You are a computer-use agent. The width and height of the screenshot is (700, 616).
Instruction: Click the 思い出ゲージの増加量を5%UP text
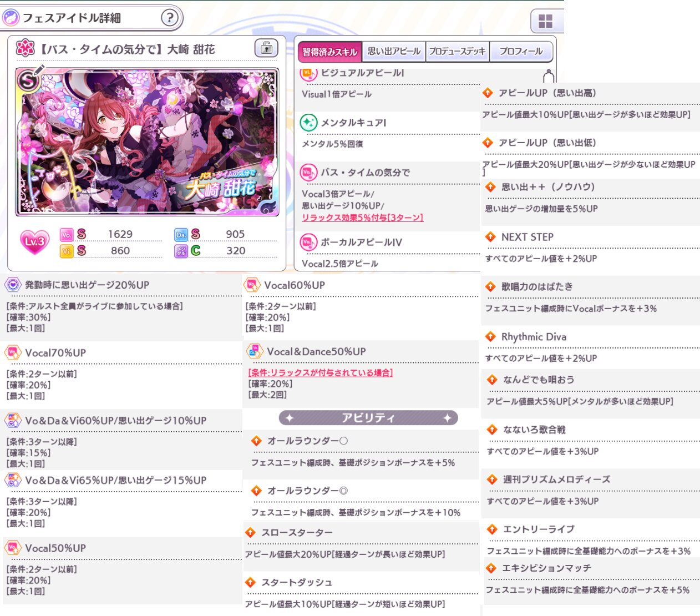541,209
